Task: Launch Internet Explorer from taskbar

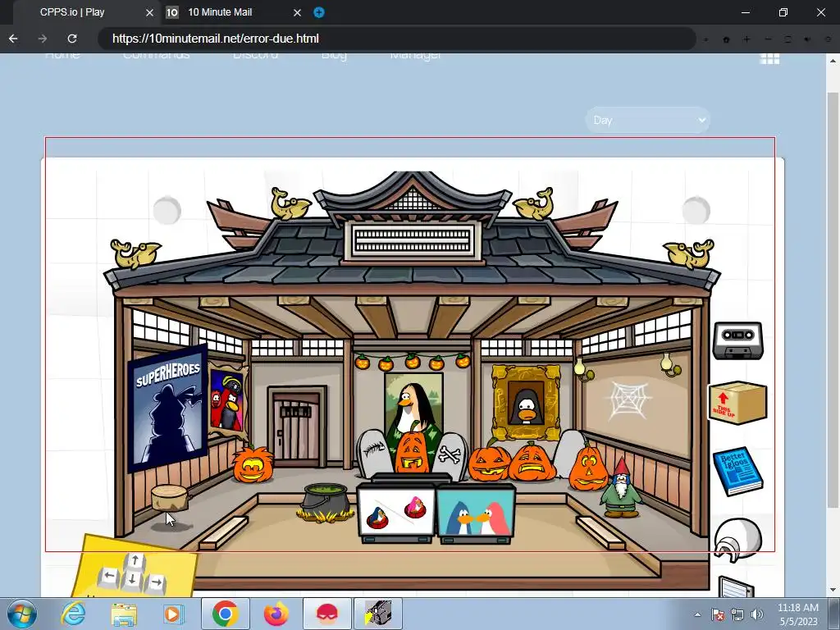Action: [72, 614]
